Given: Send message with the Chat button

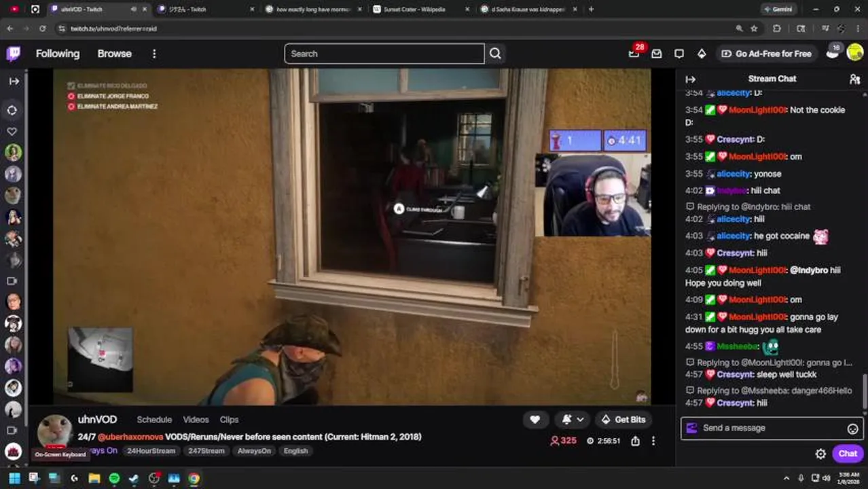Looking at the screenshot, I should tap(848, 454).
